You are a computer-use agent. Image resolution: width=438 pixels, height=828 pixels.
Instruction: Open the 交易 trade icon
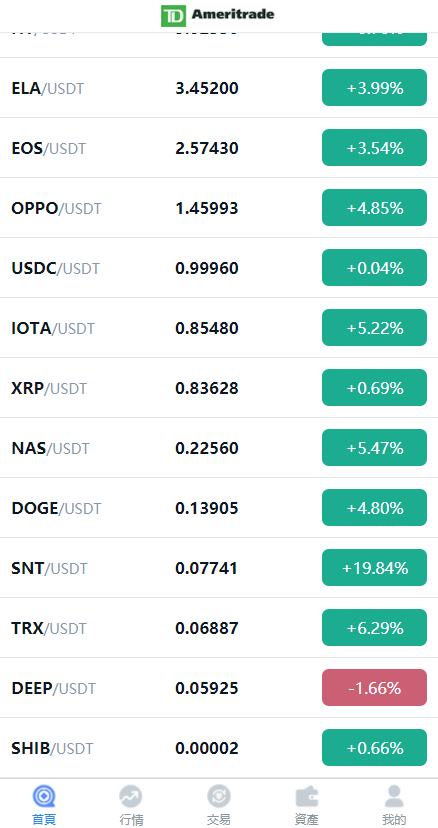(219, 796)
